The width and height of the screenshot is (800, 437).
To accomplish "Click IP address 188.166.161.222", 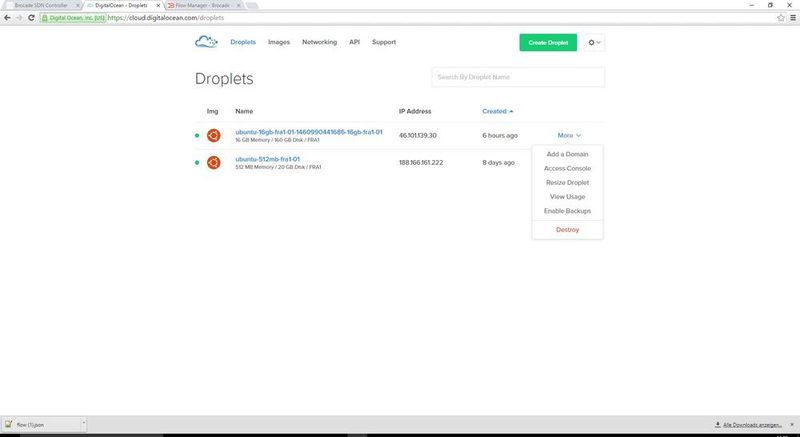I will (421, 163).
